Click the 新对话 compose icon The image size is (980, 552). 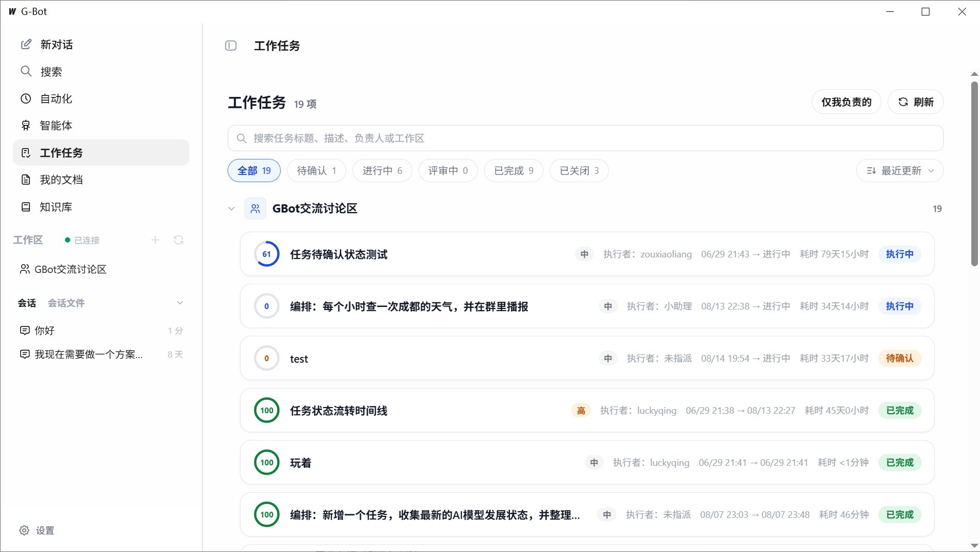pyautogui.click(x=26, y=44)
